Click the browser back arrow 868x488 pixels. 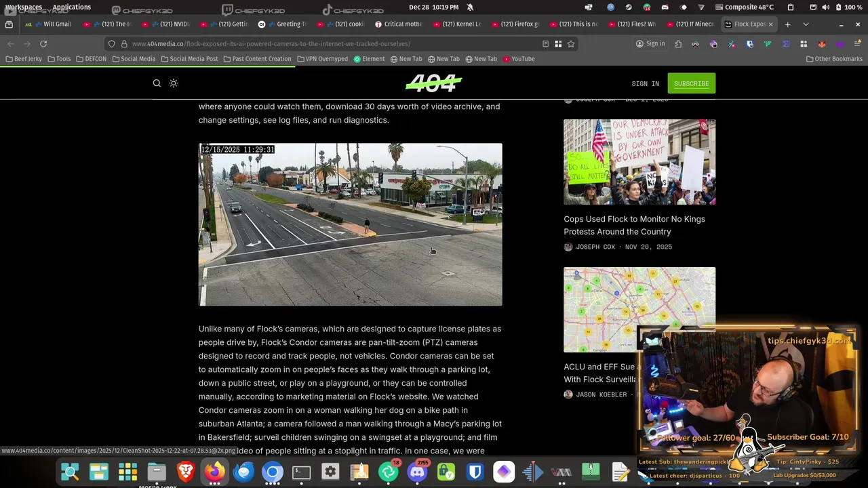[11, 43]
